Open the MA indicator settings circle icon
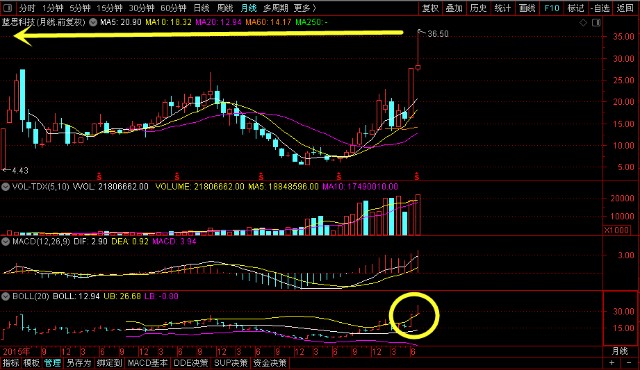Viewport: 640px width, 370px height. [x=93, y=22]
